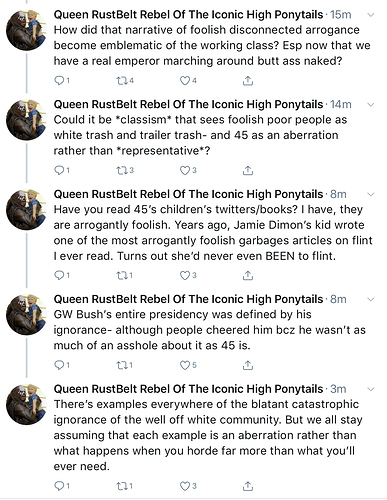387x500 pixels.
Task: Share the 14m classism tweet
Action: tap(248, 170)
